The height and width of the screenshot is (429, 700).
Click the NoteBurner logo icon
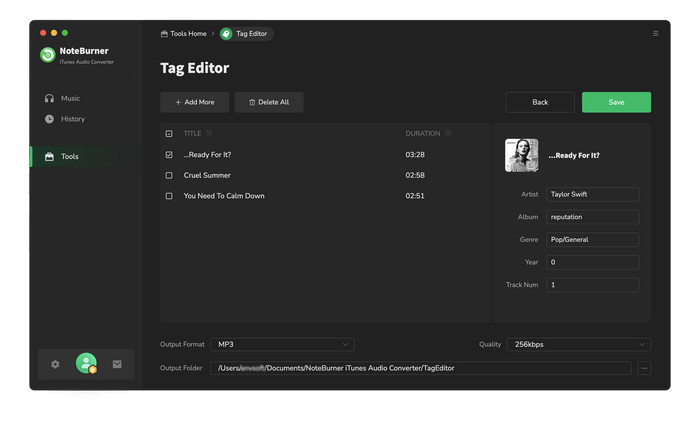coord(48,55)
